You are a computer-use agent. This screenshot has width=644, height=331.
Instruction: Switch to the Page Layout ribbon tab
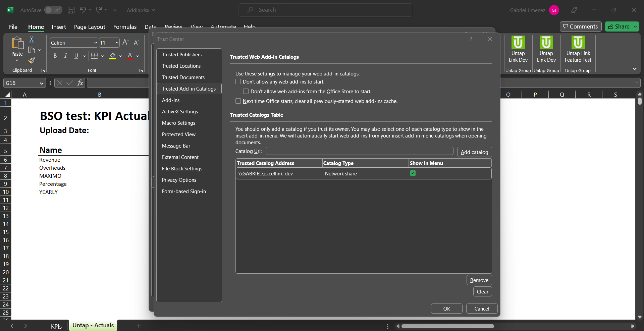tap(90, 27)
